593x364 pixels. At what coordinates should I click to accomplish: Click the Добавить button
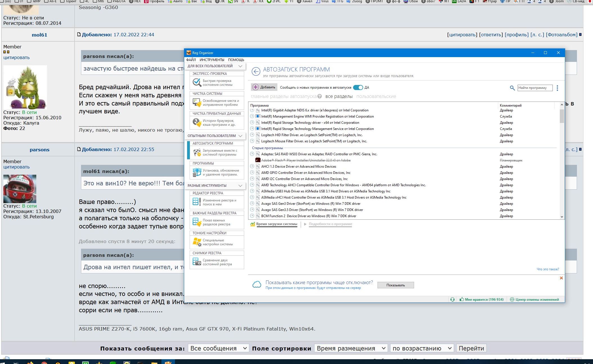coord(264,87)
